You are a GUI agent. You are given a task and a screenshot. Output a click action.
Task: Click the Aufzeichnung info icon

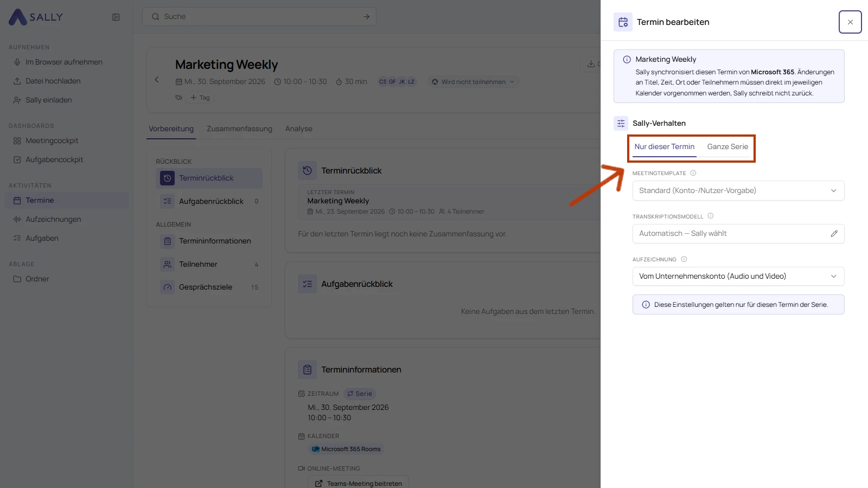pos(684,259)
